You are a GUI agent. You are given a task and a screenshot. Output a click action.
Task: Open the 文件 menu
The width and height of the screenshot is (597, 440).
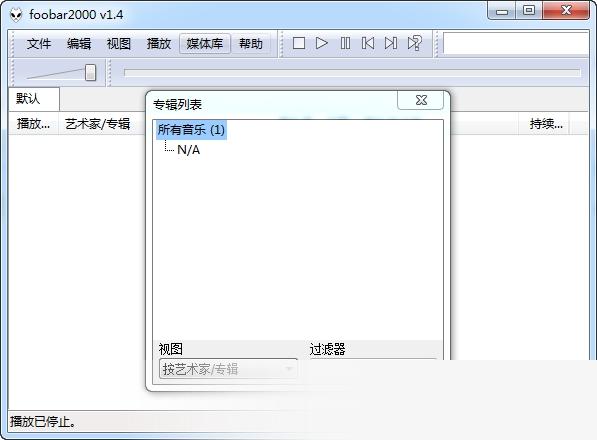coord(39,44)
